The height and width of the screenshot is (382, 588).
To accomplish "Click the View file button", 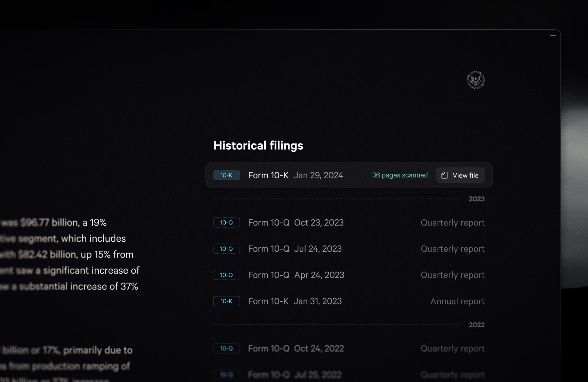I will coord(460,175).
